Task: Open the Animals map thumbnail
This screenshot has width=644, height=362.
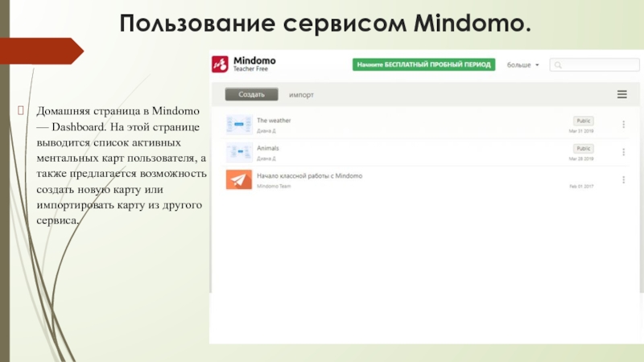Action: tap(239, 152)
